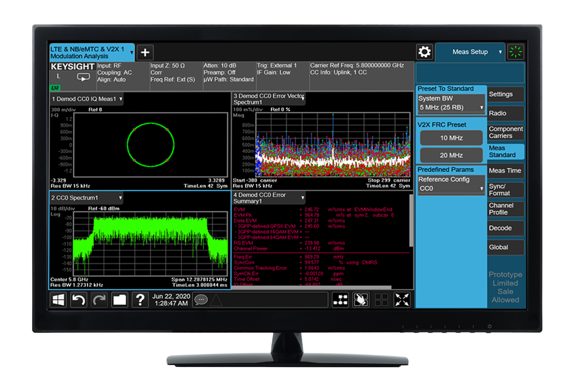Toggle full screen with expand arrows icon
This screenshot has width=576, height=392.
click(402, 300)
